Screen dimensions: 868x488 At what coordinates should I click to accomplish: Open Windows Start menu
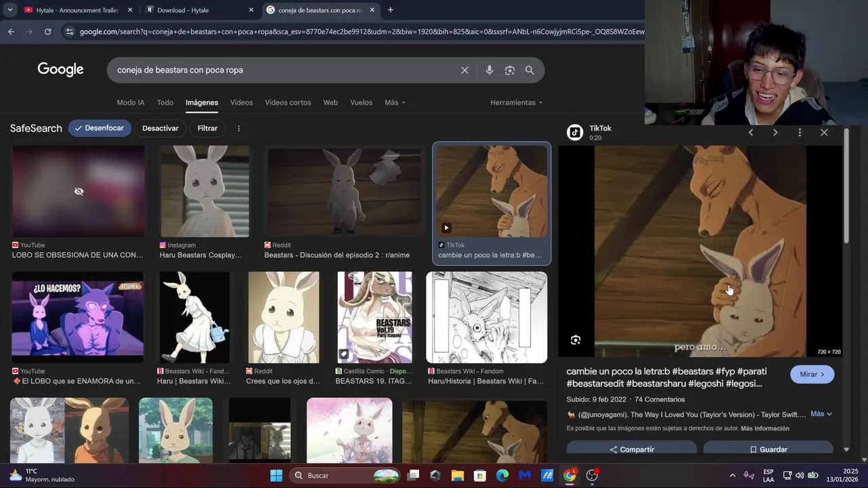tap(276, 475)
